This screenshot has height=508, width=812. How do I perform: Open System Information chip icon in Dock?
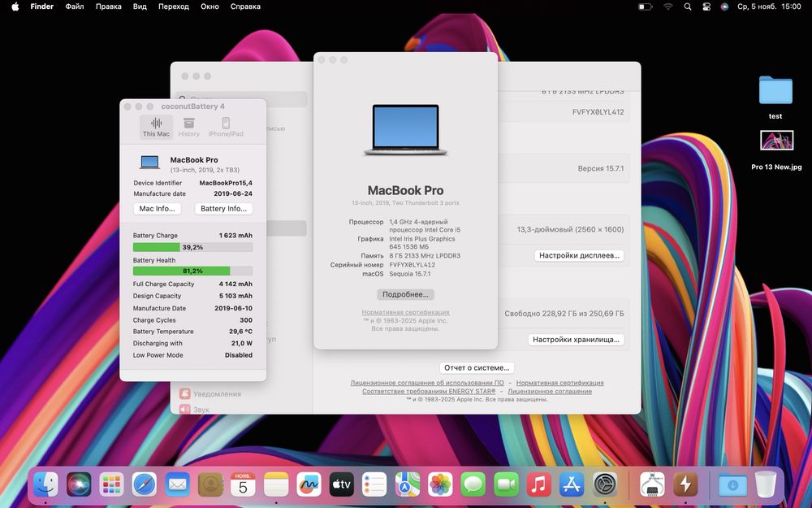(653, 484)
